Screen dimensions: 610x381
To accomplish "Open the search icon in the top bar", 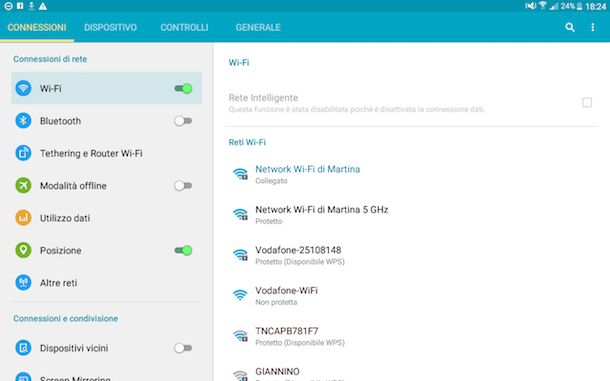I will point(570,27).
